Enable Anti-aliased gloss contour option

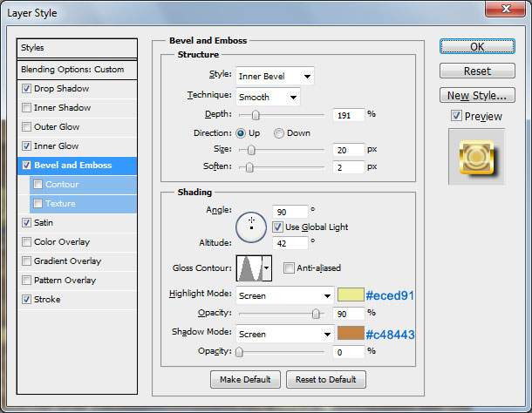tap(289, 267)
